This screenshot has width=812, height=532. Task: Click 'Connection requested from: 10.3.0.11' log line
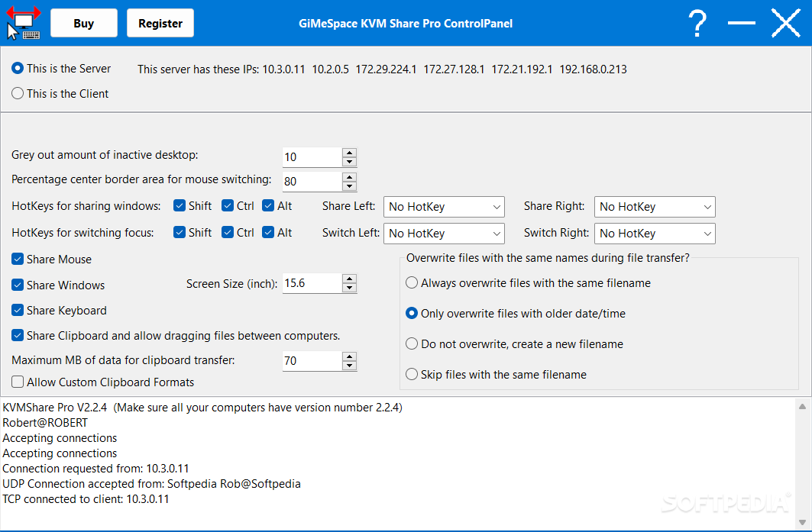click(95, 469)
